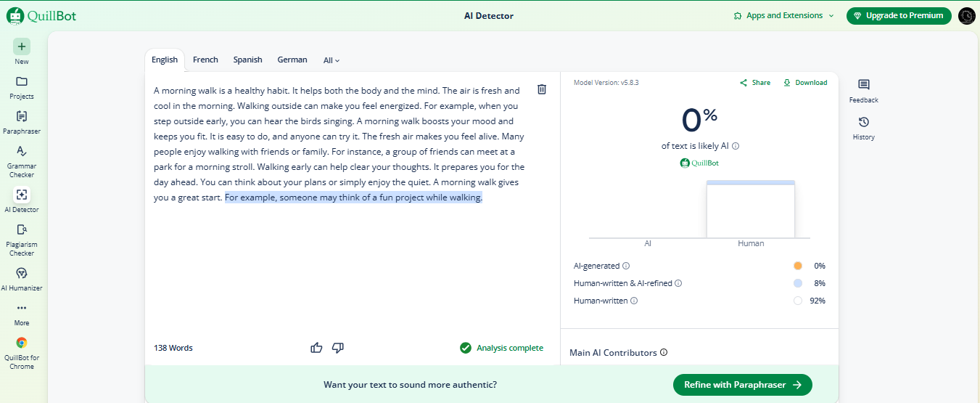
Task: Click the Refine with Paraphraser button
Action: point(742,385)
